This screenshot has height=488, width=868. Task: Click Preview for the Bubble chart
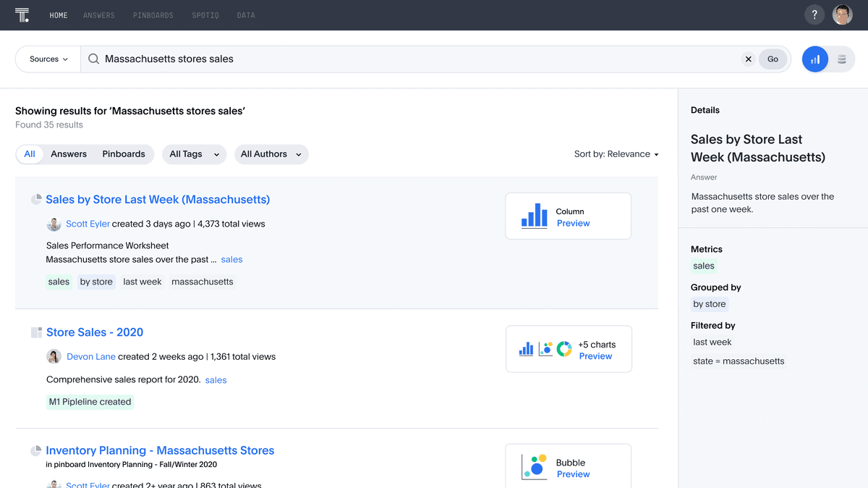click(573, 474)
